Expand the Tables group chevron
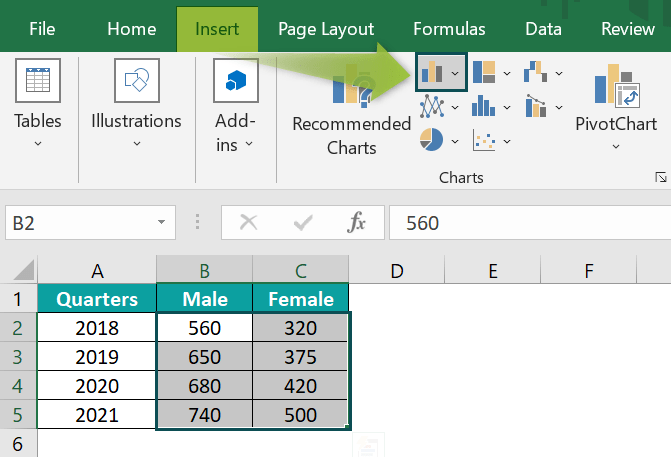The image size is (671, 457). [38, 144]
